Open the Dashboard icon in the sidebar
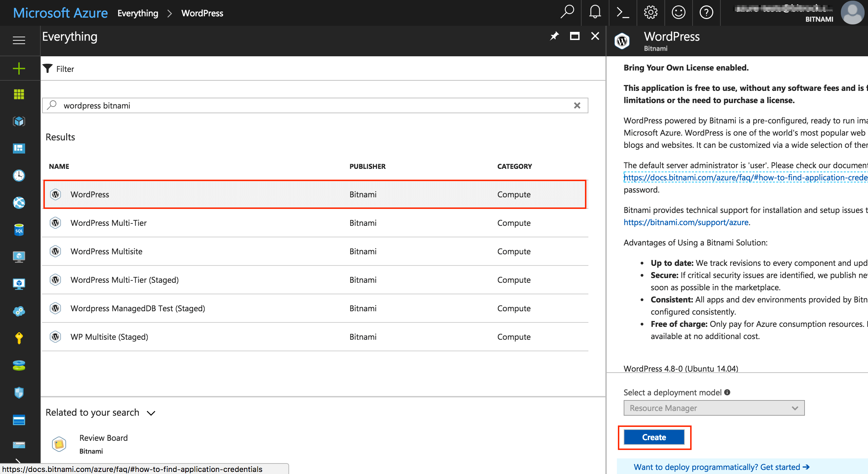Image resolution: width=868 pixels, height=474 pixels. click(x=19, y=149)
